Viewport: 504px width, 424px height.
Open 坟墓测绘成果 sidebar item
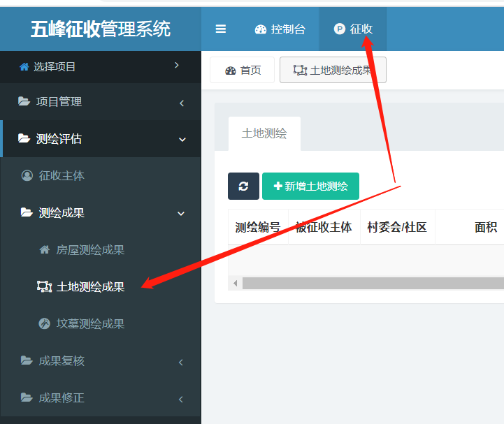click(100, 323)
